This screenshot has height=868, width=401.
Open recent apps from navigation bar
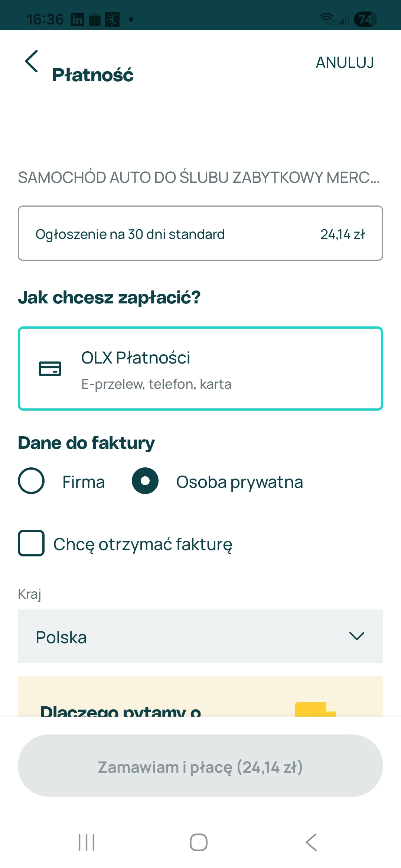pyautogui.click(x=87, y=842)
